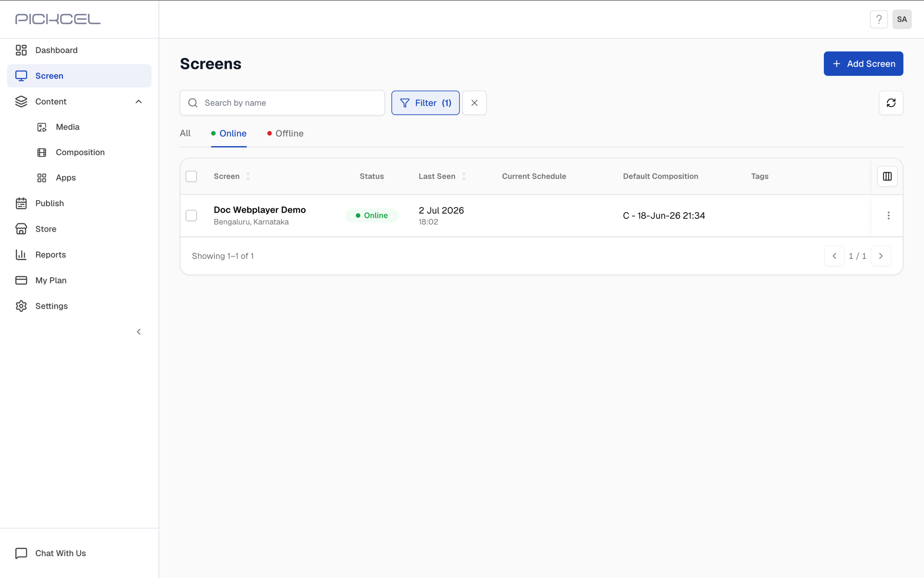Click the Chat With Us bubble icon
924x578 pixels.
click(21, 553)
